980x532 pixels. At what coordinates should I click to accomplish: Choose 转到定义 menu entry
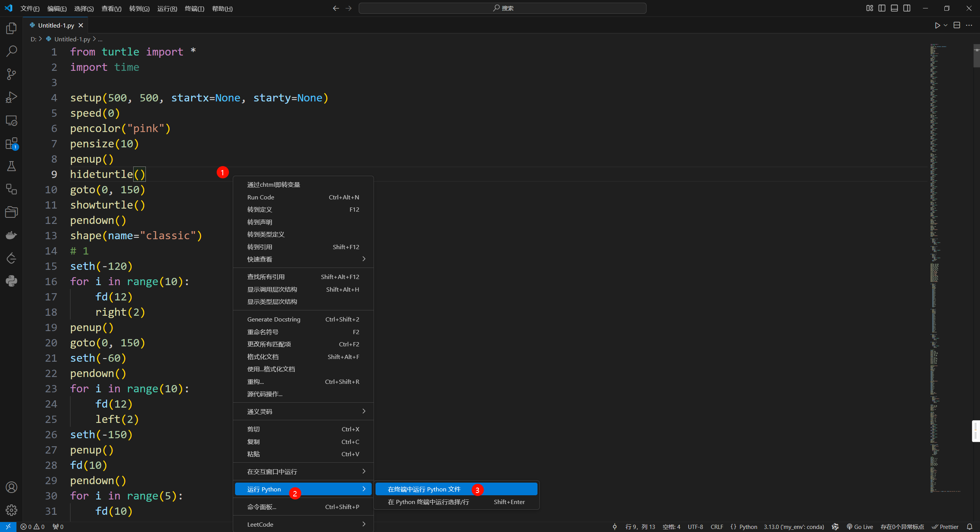(303, 209)
